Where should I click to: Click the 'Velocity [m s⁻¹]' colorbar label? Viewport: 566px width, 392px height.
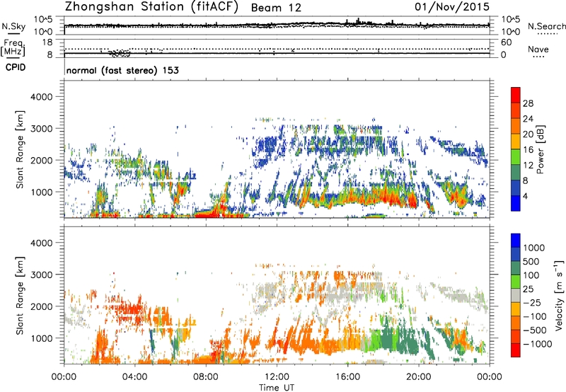tap(559, 295)
